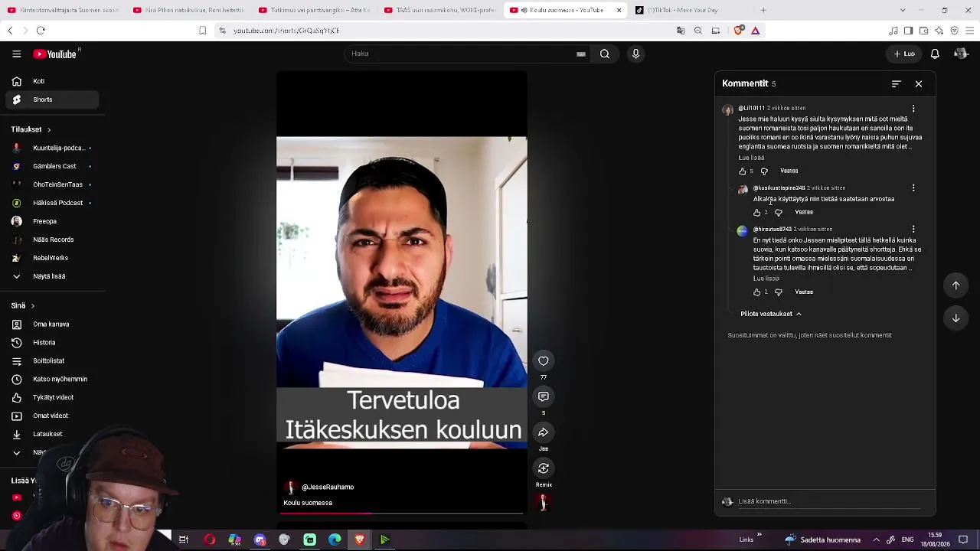
Task: Select Shorts in the sidebar
Action: click(x=52, y=99)
